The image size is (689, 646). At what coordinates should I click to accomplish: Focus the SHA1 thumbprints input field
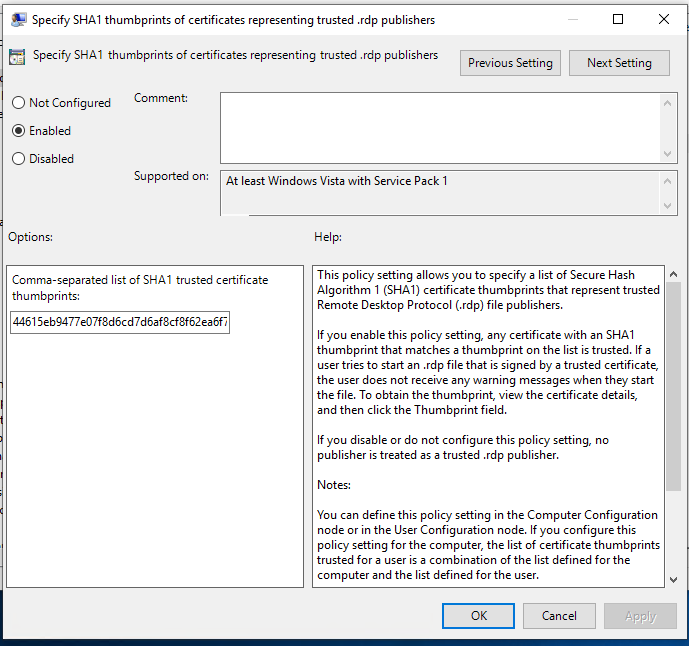click(x=120, y=323)
